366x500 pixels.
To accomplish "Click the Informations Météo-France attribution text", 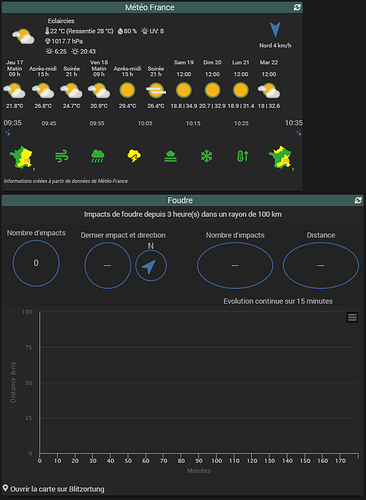I will point(66,181).
